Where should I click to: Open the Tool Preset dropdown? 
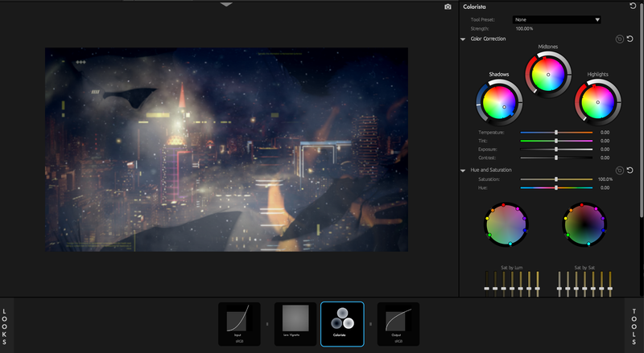click(x=557, y=19)
